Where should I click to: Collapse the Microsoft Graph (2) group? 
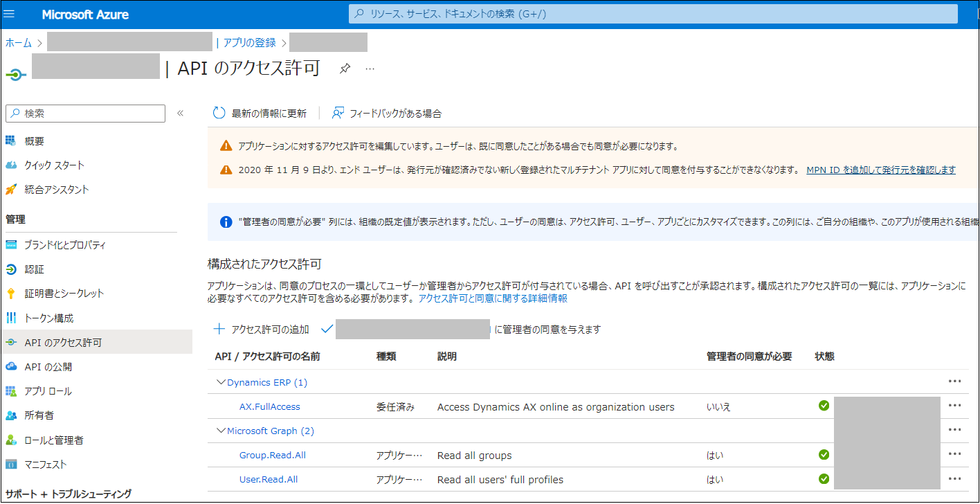click(x=221, y=431)
